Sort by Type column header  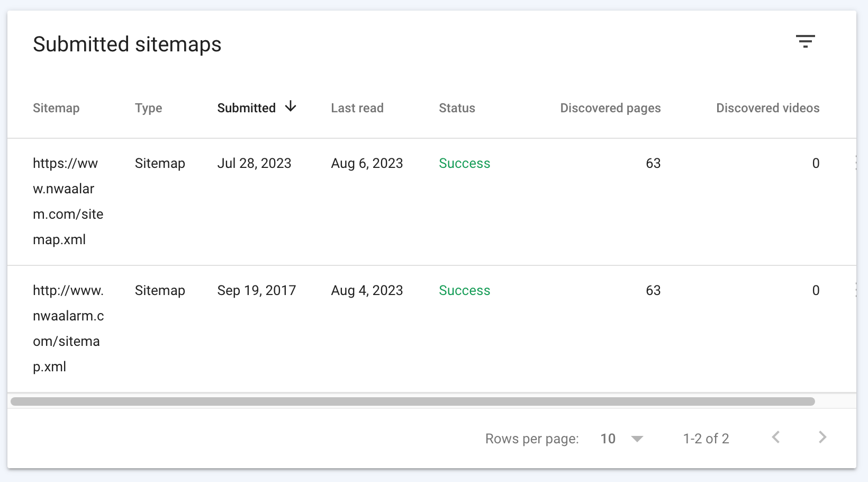tap(148, 108)
